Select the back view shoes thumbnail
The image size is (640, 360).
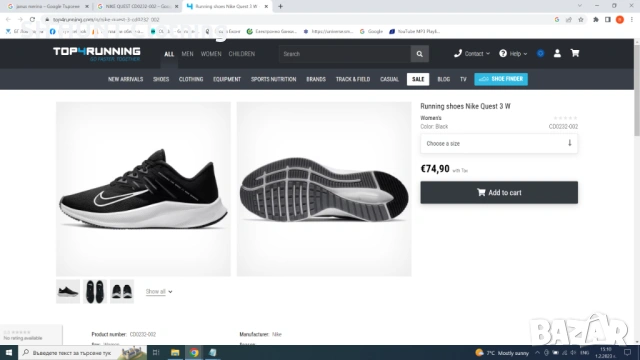[x=122, y=291]
